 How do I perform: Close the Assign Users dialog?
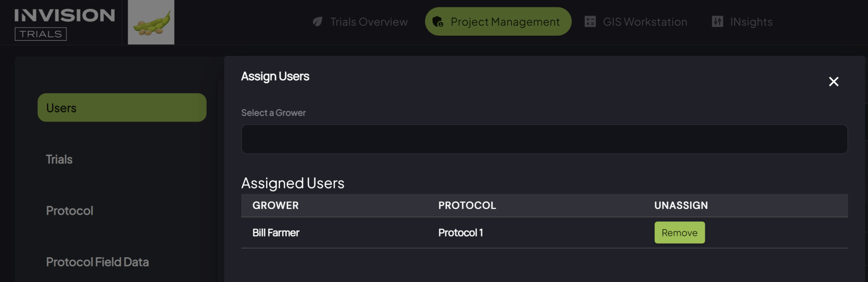833,82
